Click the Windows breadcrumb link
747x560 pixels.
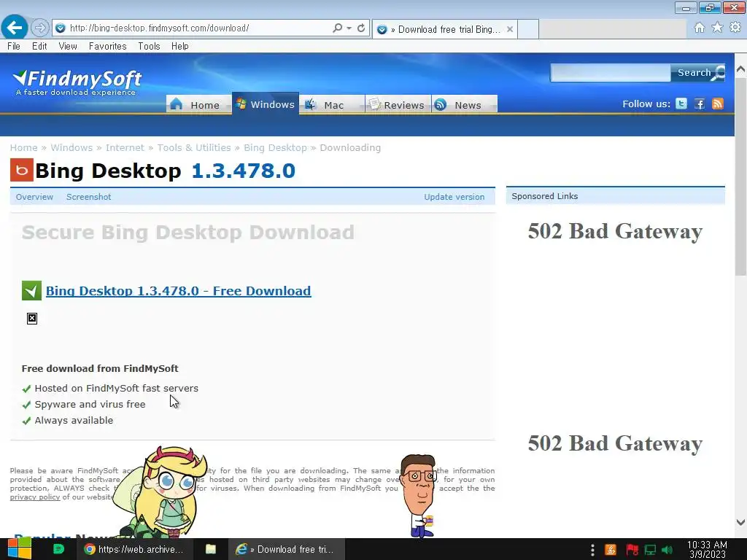tap(71, 147)
